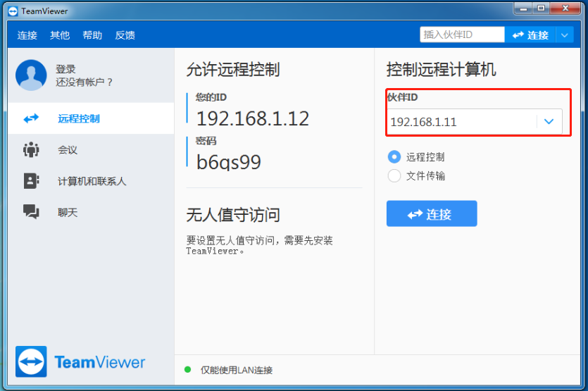Select the 远程控制 radio button

coord(394,157)
